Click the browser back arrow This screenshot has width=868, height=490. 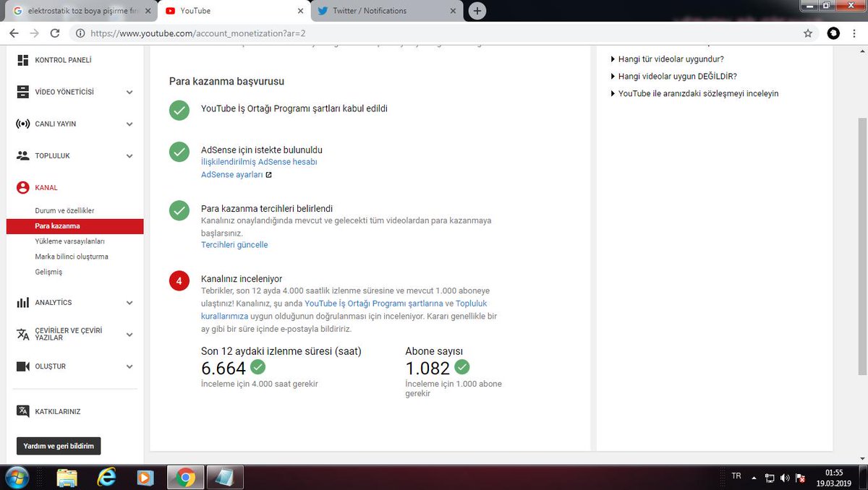pos(14,33)
